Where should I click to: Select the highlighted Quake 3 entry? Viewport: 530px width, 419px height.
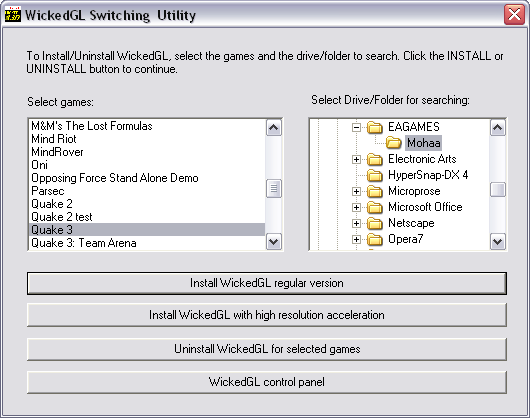pos(147,230)
